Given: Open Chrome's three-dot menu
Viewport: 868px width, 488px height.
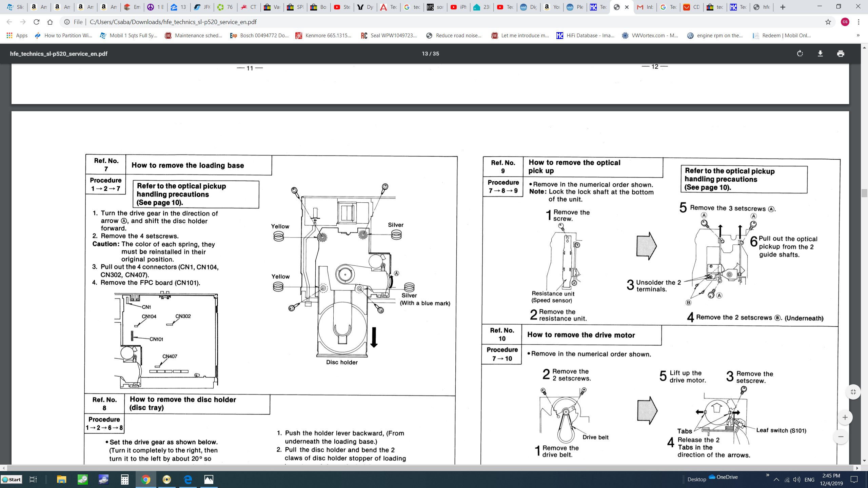Looking at the screenshot, I should coord(859,22).
